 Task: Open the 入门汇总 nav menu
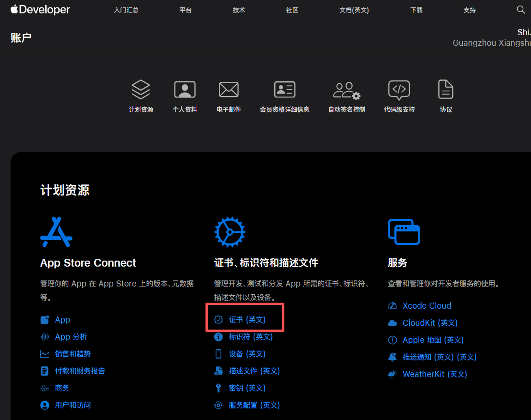[x=127, y=10]
